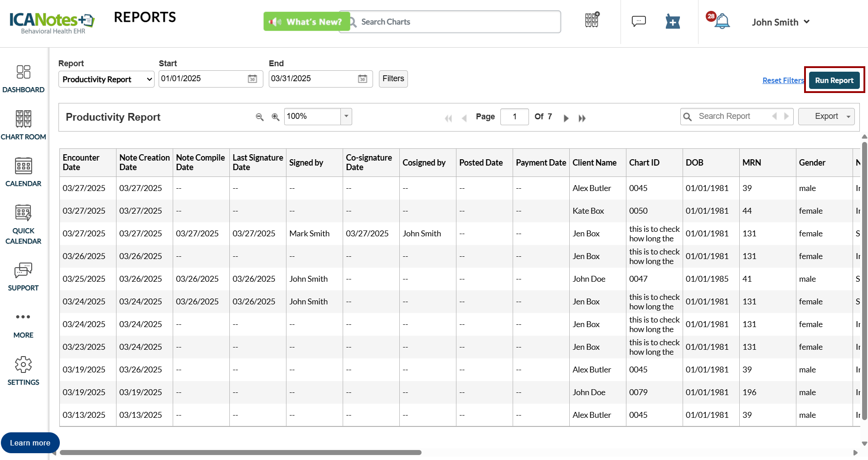Open the 100% zoom level dropdown
This screenshot has height=460, width=868.
(x=346, y=117)
